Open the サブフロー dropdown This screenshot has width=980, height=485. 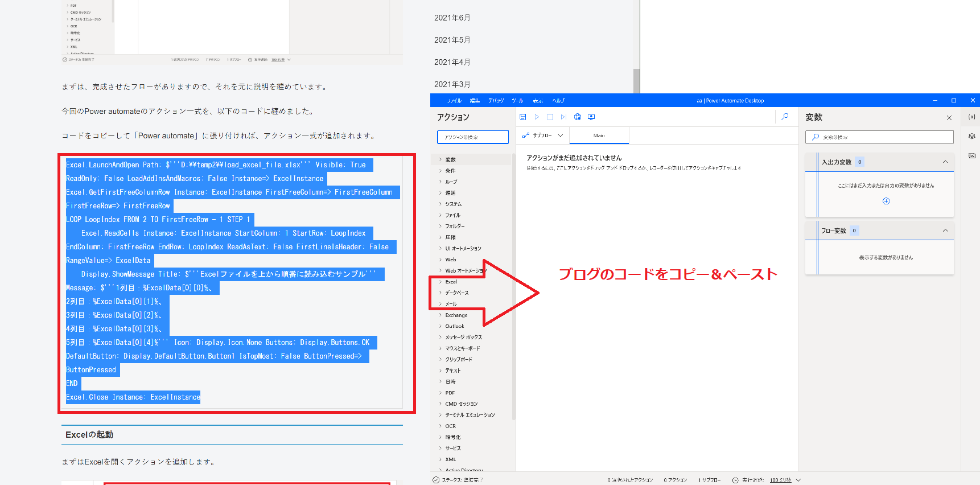point(543,135)
